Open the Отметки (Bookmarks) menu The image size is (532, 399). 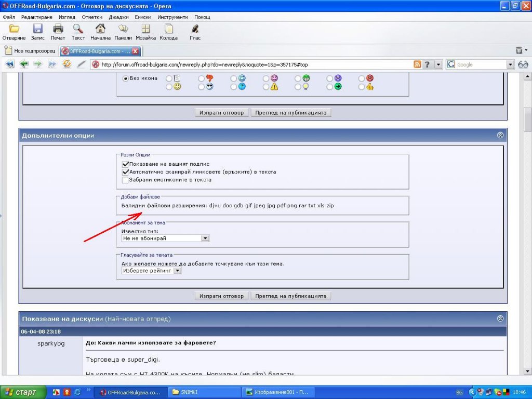click(92, 17)
